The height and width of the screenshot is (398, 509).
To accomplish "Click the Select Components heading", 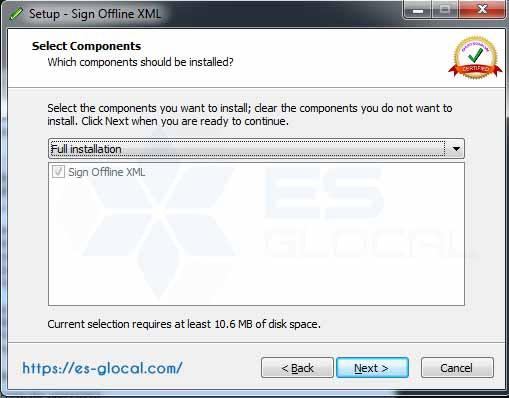I will click(86, 46).
